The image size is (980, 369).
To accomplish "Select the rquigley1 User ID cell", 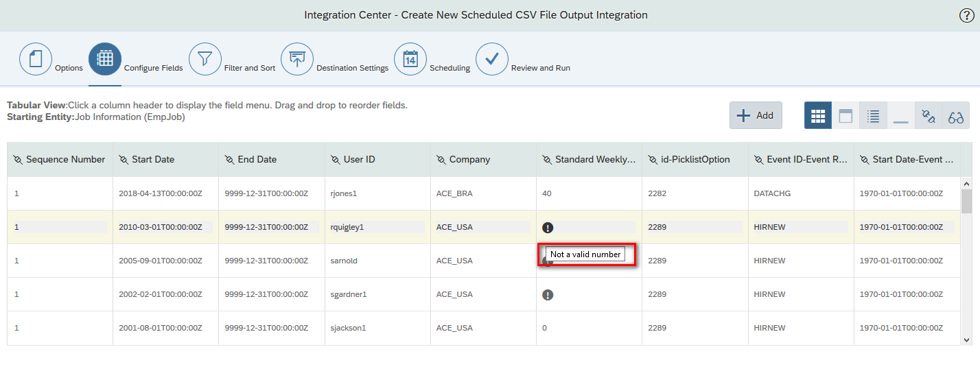I will coord(377,227).
